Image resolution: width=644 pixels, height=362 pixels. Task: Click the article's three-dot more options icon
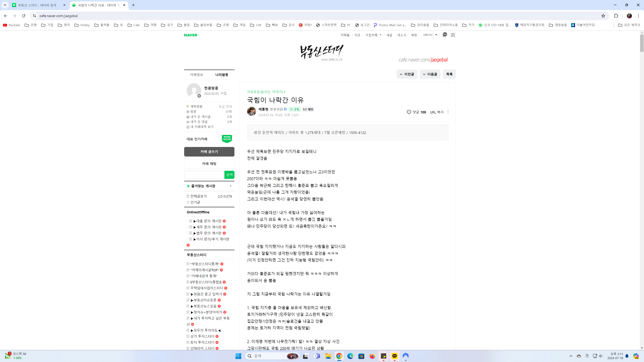click(448, 112)
